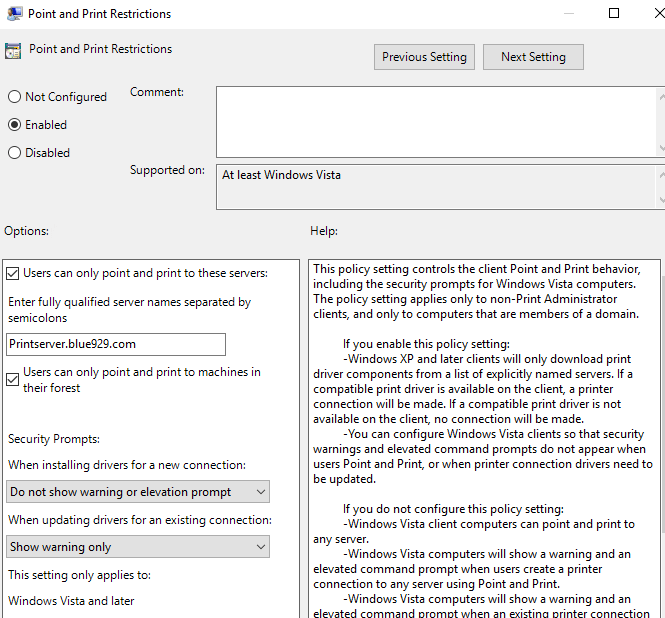Toggle the 'machines in their forest' checkbox

tap(13, 379)
